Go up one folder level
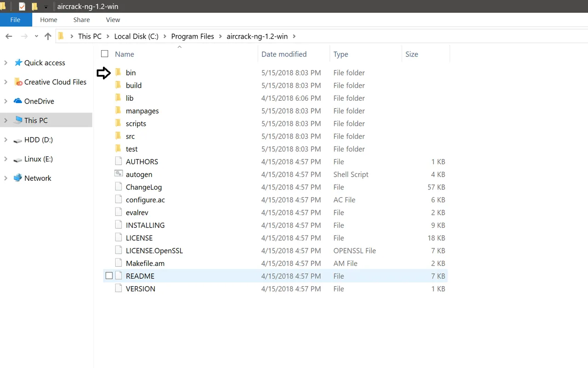 (48, 36)
